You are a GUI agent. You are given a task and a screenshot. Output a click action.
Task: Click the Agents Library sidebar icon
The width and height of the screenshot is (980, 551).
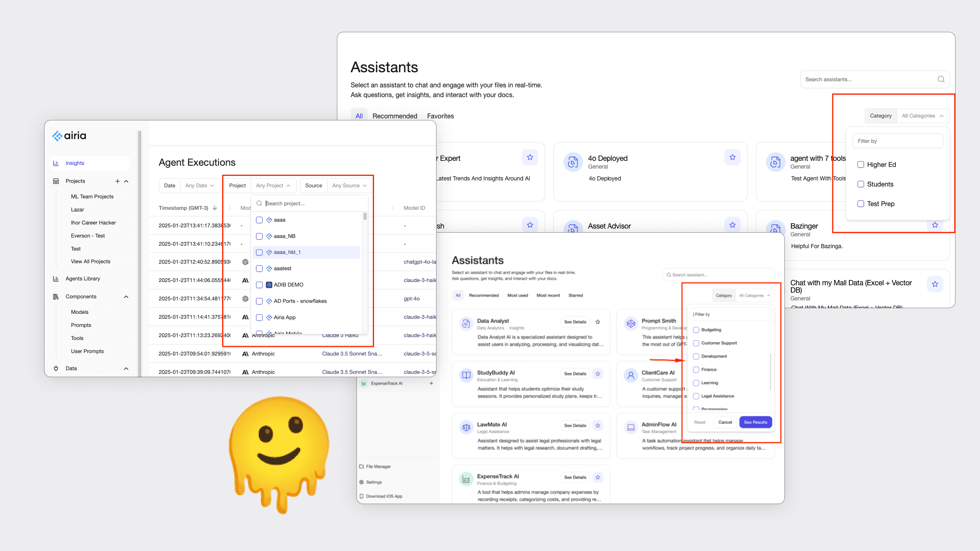click(x=56, y=279)
